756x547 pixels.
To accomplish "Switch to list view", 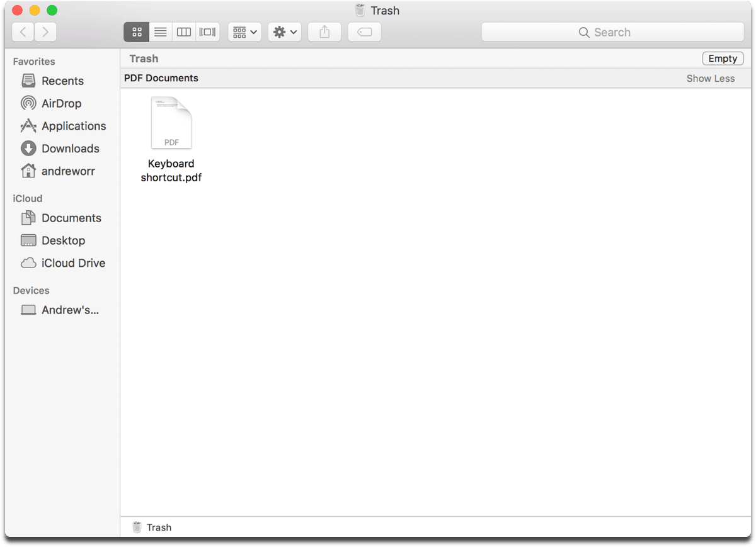I will [x=160, y=31].
